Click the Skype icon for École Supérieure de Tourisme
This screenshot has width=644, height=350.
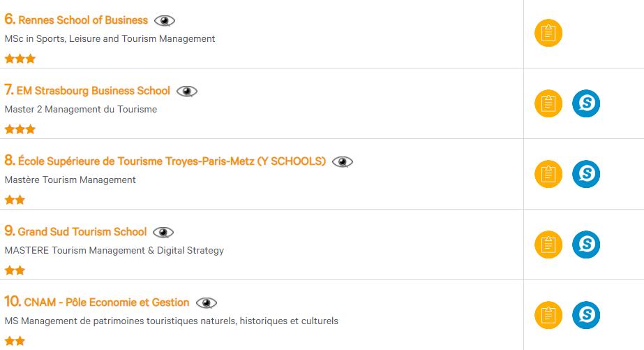coord(586,174)
